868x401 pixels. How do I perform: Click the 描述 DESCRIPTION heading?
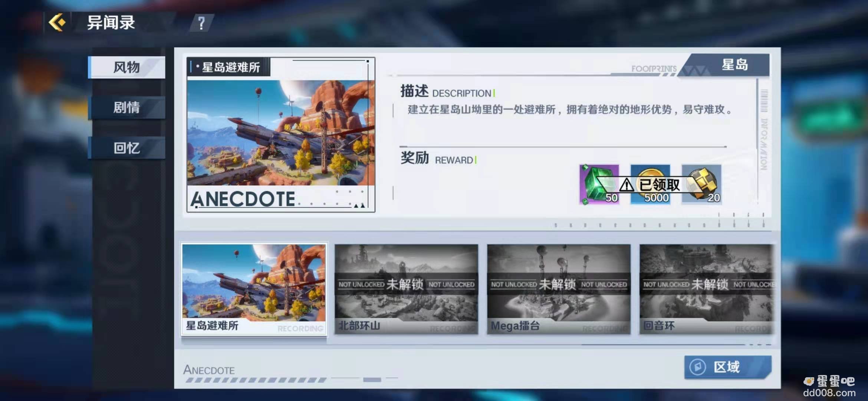pos(447,91)
